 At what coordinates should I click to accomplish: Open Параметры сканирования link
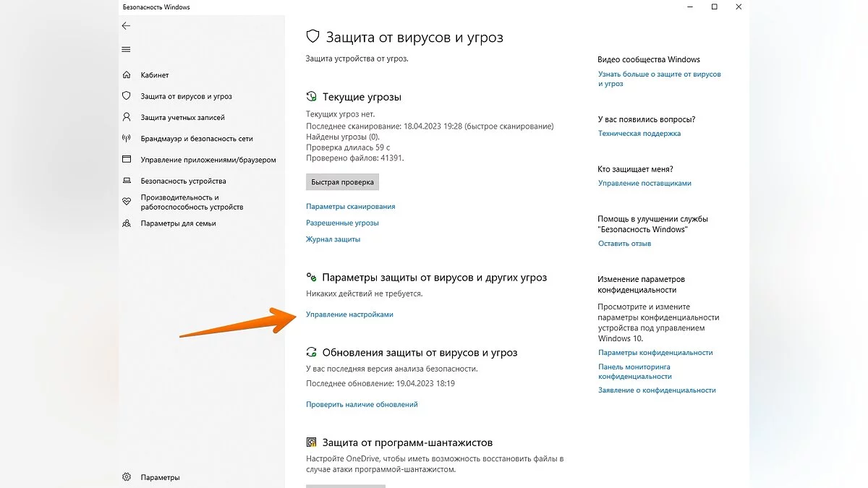(350, 207)
